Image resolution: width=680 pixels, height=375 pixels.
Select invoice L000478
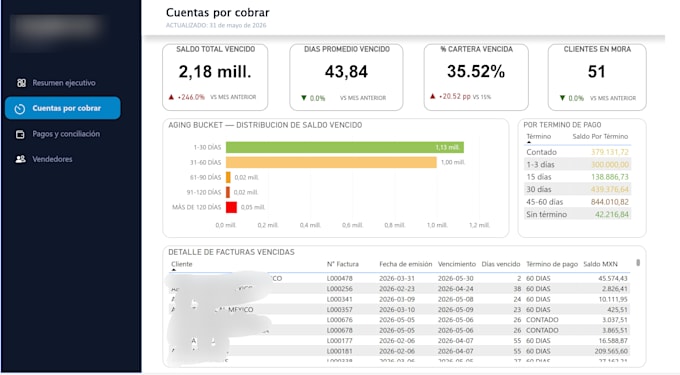tap(340, 278)
